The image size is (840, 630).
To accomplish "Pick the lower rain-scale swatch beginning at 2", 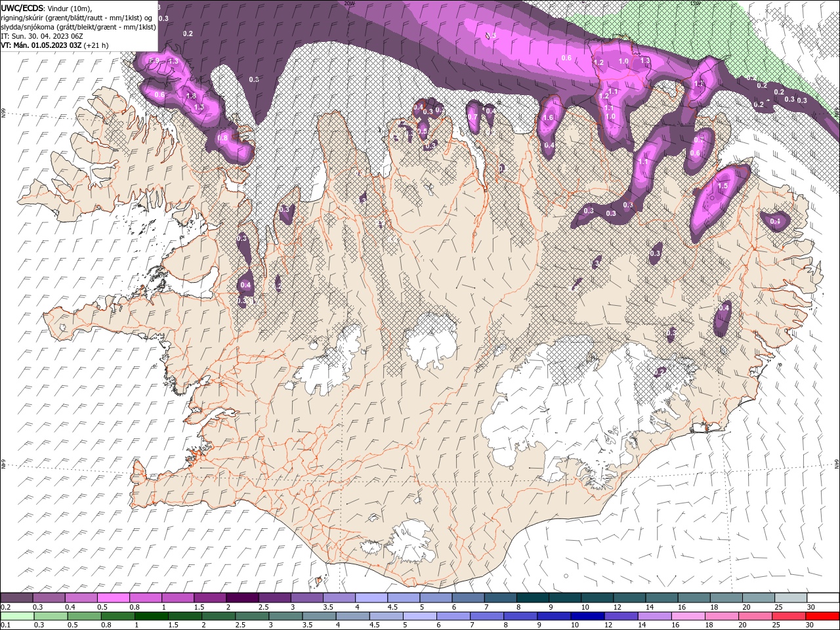I will tap(219, 616).
